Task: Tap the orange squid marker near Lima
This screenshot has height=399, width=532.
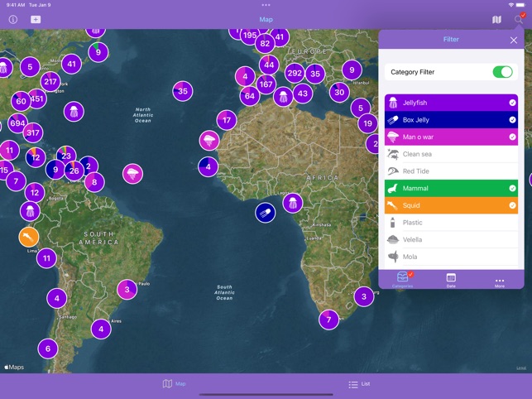Action: (x=28, y=237)
